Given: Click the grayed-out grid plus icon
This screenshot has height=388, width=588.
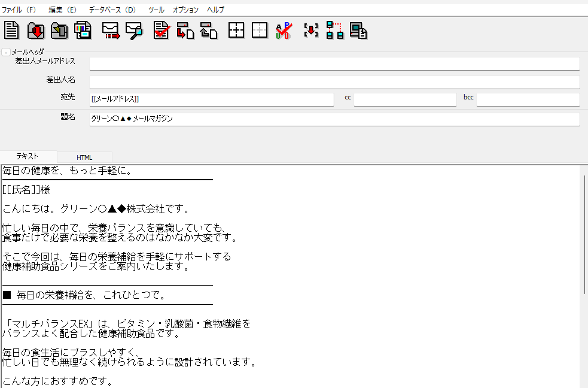Looking at the screenshot, I should (x=260, y=31).
